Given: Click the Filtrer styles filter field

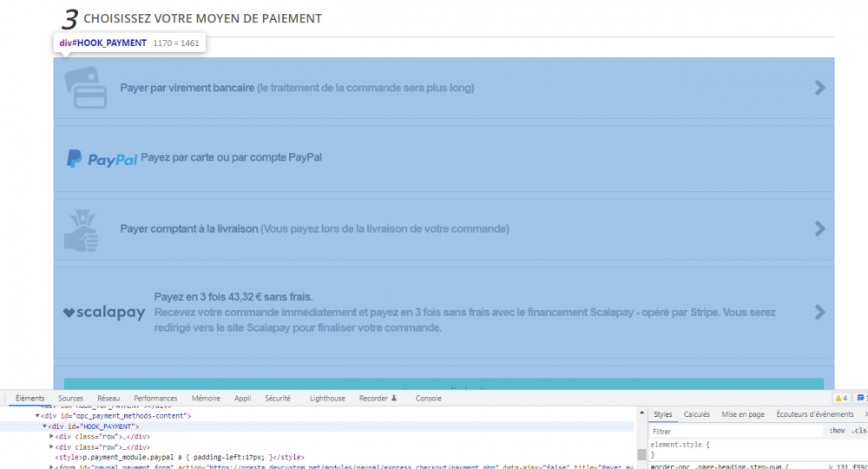Looking at the screenshot, I should point(736,431).
